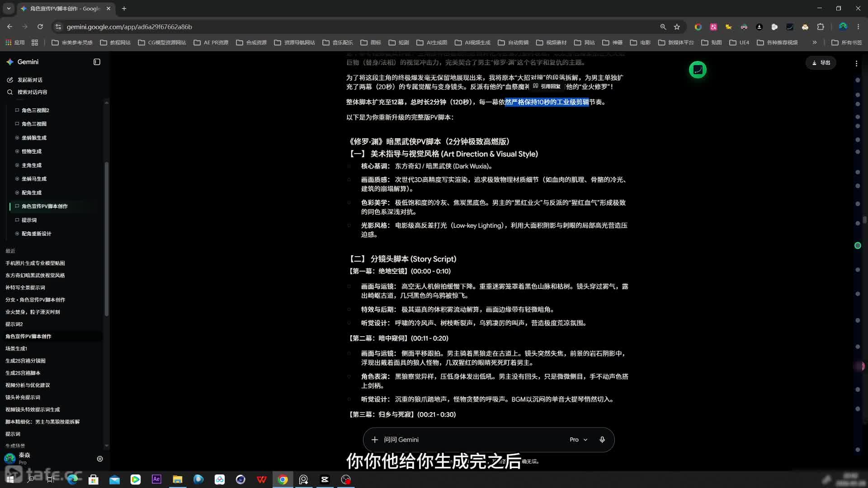This screenshot has height=488, width=868.
Task: Open the 配角重新设计 item
Action: tap(36, 234)
